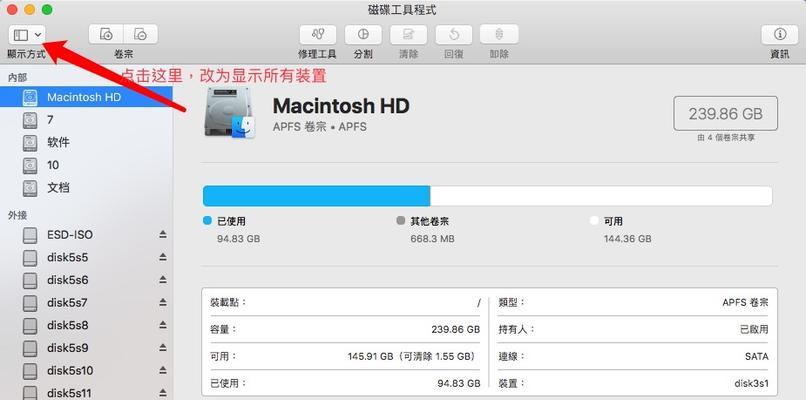Eject disk5s5

coord(162,257)
